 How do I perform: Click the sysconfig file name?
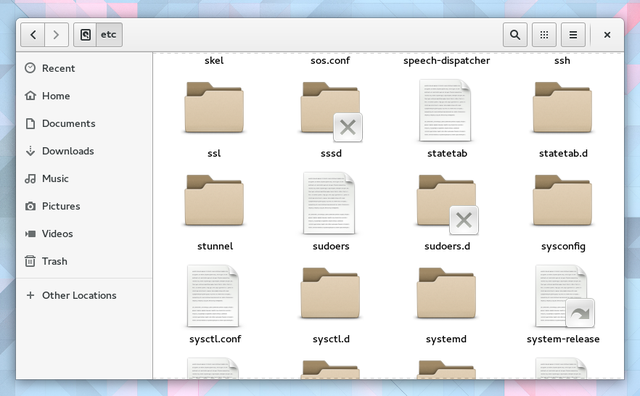(x=563, y=246)
